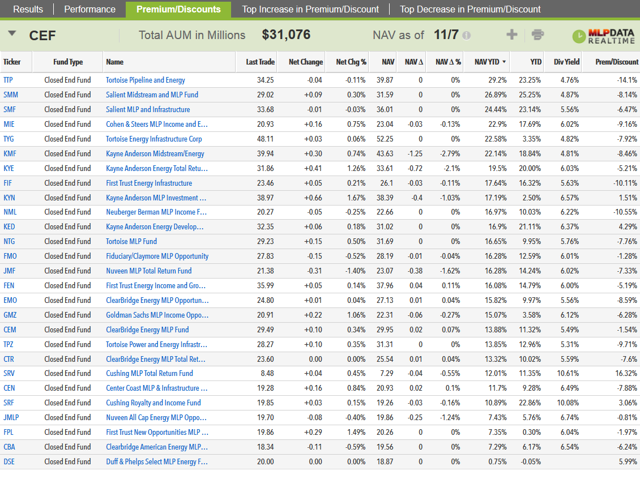Open Salient Midstream and MLP Fund

152,95
